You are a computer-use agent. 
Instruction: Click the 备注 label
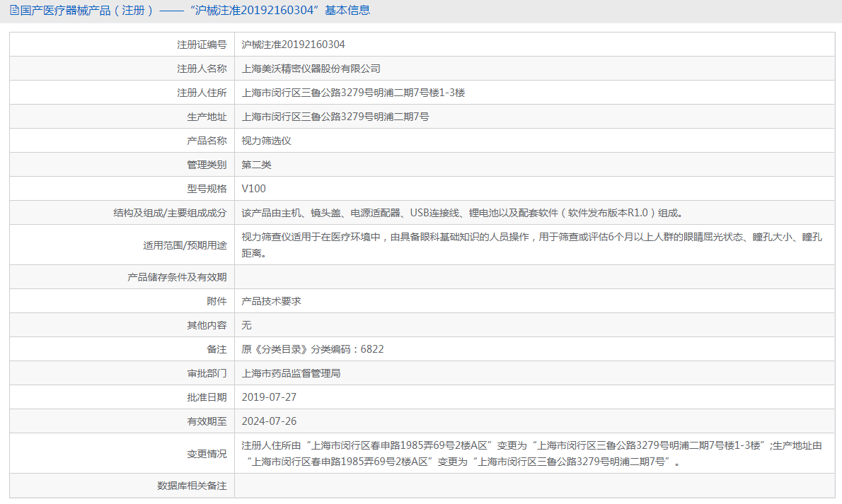(x=217, y=349)
